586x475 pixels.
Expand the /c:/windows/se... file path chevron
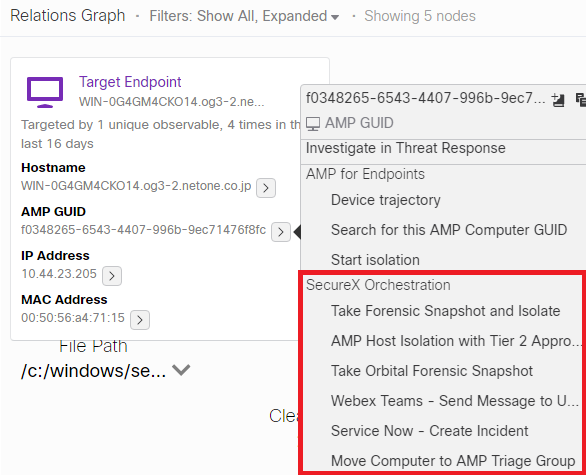181,370
